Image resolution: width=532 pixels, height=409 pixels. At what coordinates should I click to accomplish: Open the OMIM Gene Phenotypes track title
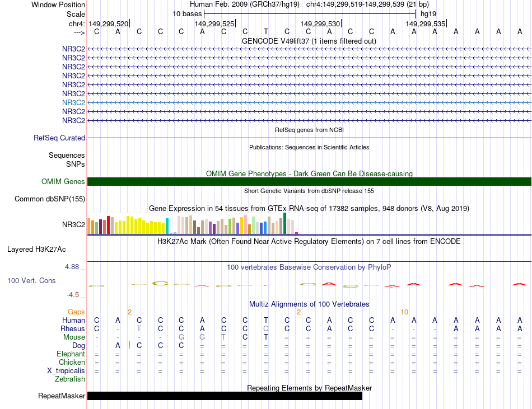tap(309, 173)
